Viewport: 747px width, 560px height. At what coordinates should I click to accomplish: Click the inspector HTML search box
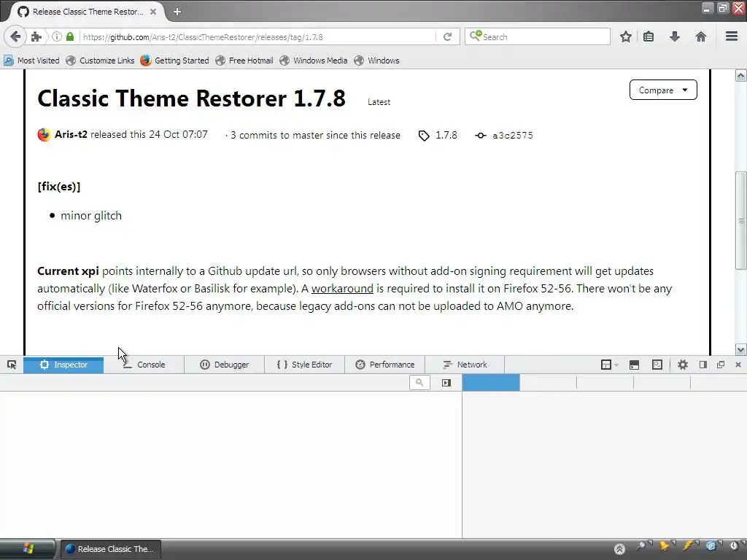[419, 382]
